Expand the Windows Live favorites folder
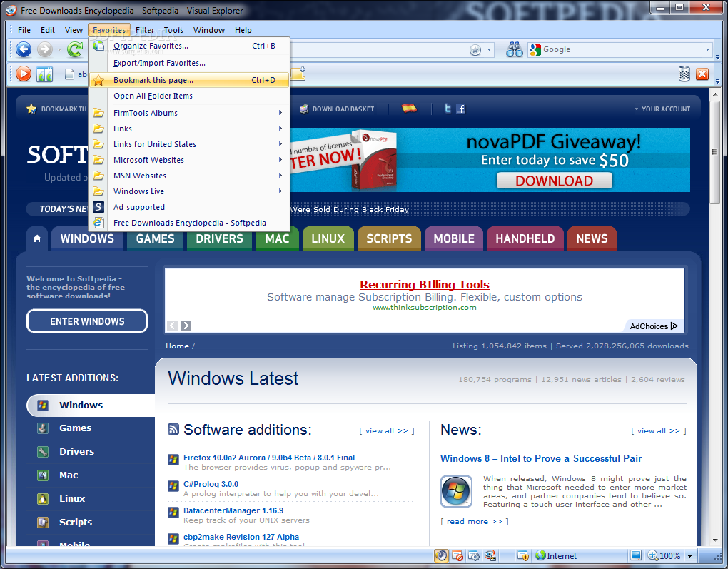 click(x=189, y=191)
